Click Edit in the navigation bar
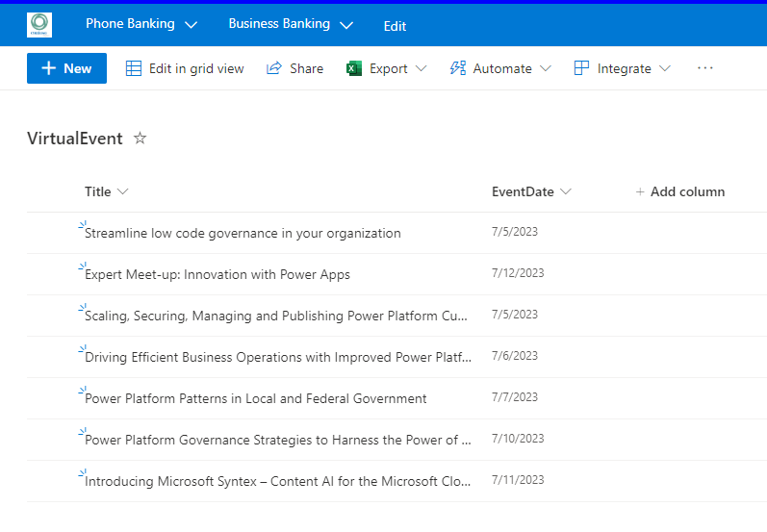 coord(395,26)
